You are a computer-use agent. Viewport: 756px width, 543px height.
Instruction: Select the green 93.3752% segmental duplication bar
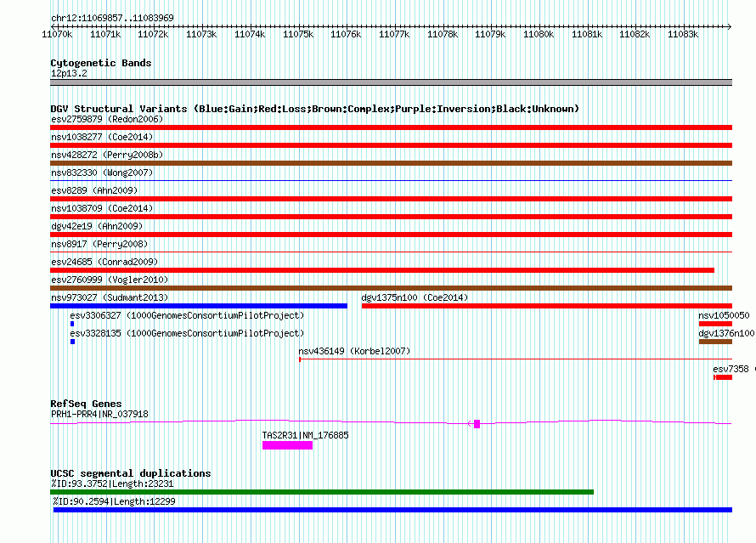click(x=322, y=492)
